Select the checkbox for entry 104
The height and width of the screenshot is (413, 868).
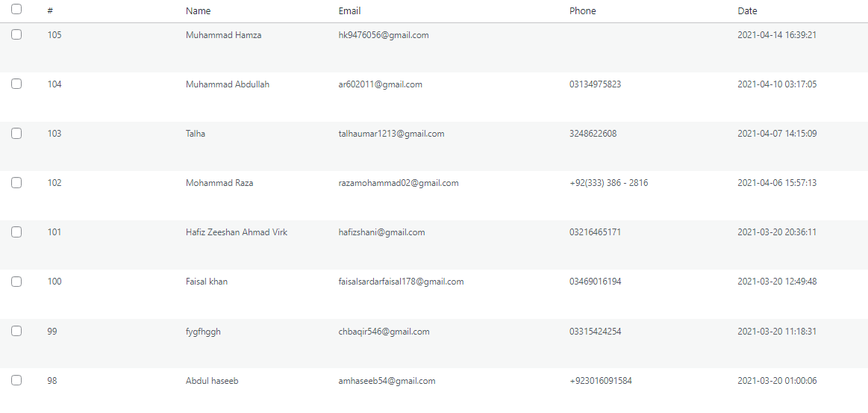[x=16, y=84]
